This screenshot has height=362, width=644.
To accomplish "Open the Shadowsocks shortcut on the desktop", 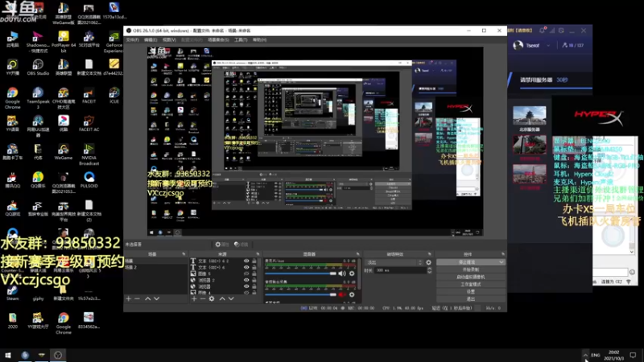I will (38, 42).
